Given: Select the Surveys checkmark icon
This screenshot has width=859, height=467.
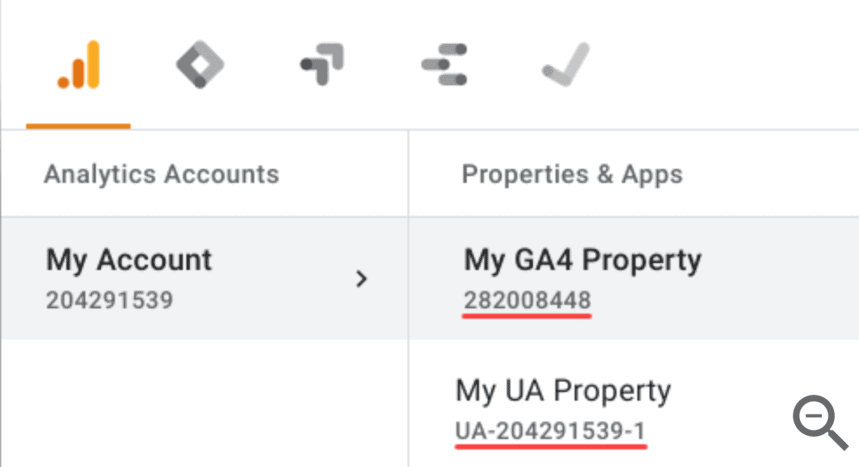Looking at the screenshot, I should click(x=566, y=66).
